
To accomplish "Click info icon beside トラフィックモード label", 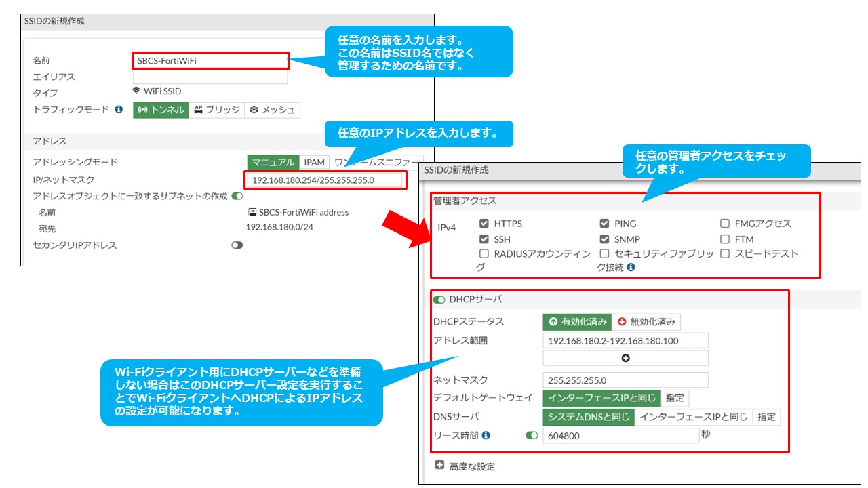I will point(119,110).
